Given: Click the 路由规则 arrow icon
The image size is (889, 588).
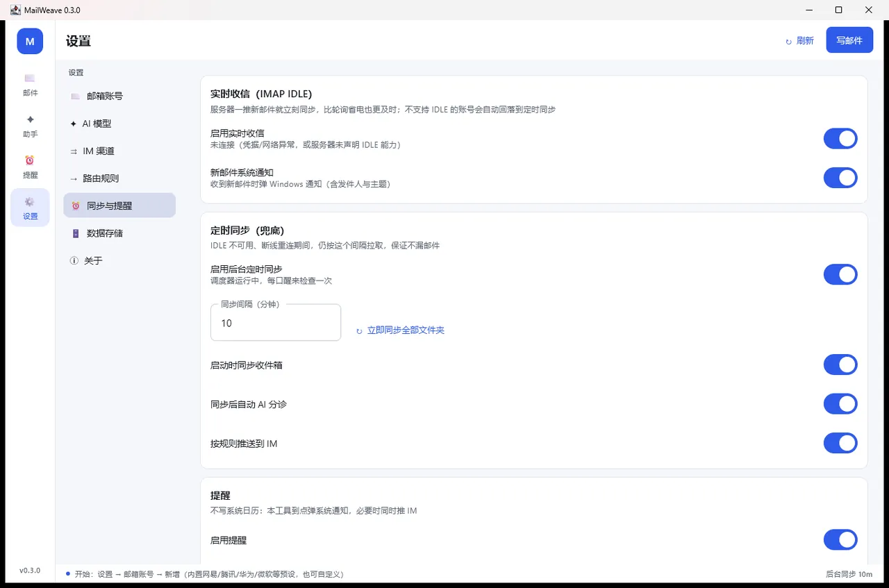Looking at the screenshot, I should (74, 178).
